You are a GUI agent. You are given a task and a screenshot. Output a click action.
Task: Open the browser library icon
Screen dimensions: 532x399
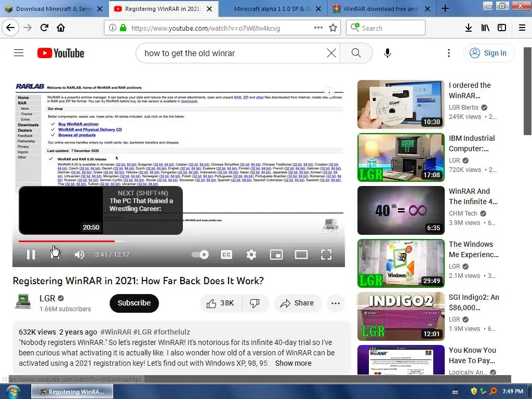485,28
